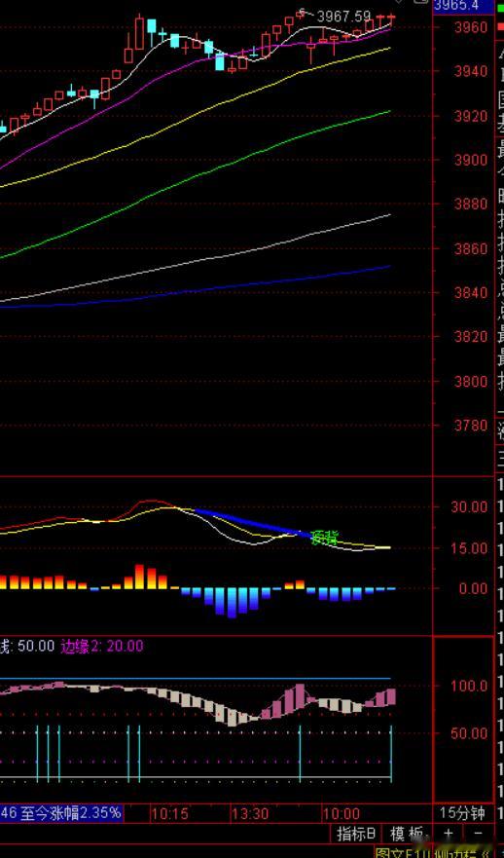Click the 10:15 time axis label
The image size is (504, 858).
click(x=170, y=813)
